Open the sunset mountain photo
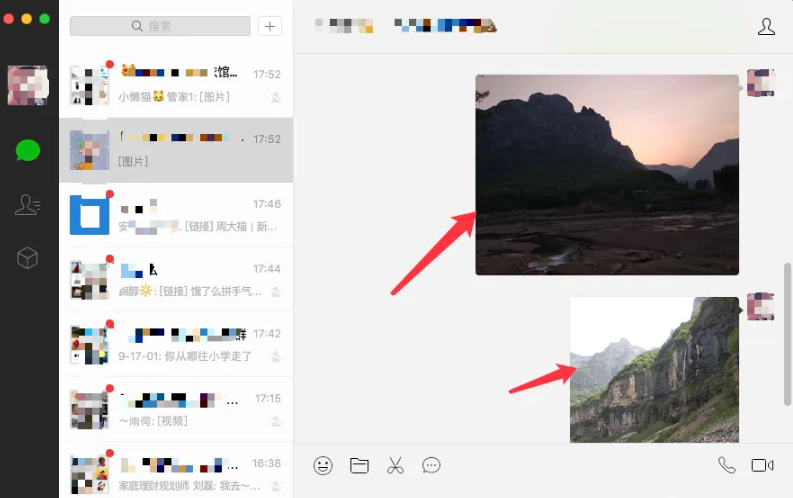Screen dimensions: 793x498 pos(606,174)
